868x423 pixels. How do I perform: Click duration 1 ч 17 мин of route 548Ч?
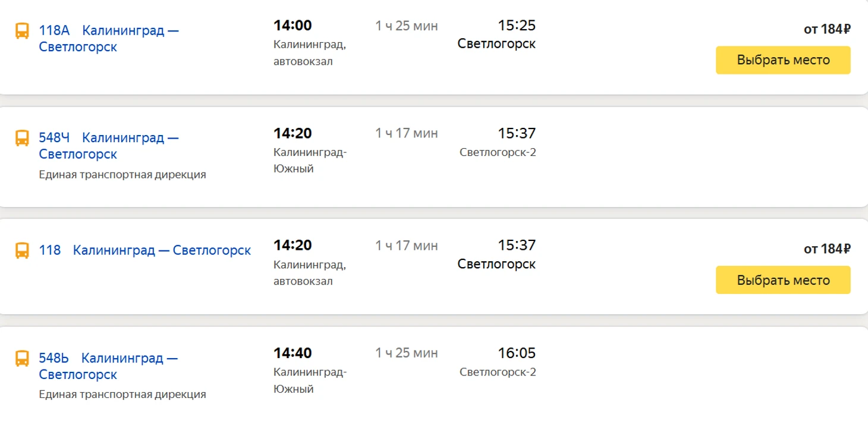[x=406, y=133]
